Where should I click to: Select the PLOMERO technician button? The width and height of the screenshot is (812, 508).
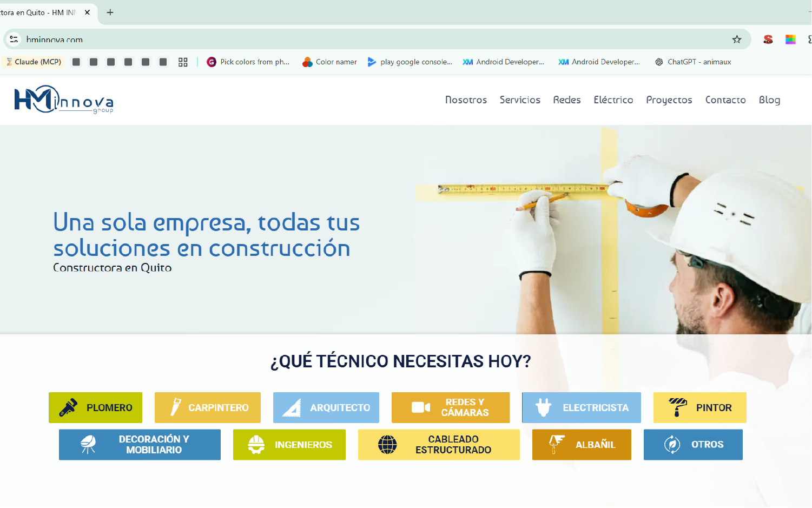[95, 407]
